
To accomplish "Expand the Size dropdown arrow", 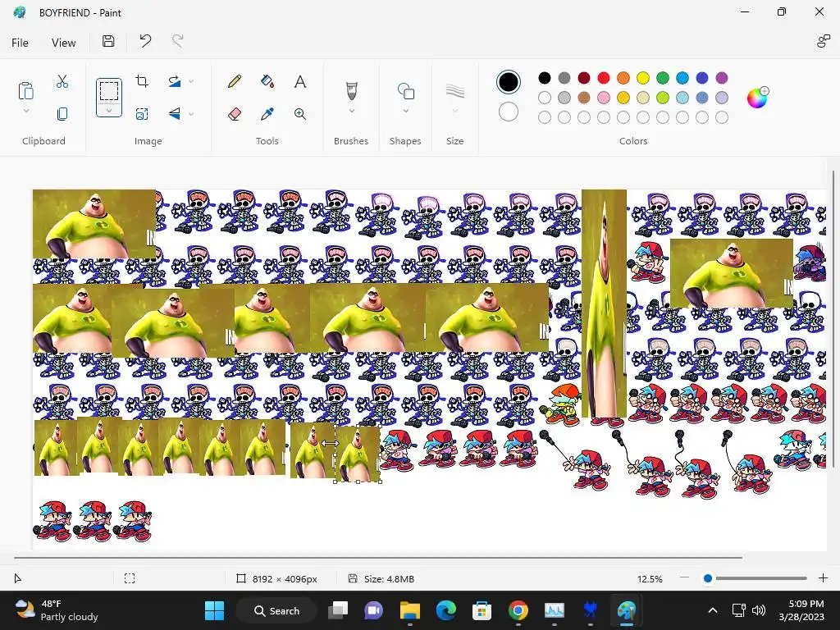I will click(x=454, y=111).
